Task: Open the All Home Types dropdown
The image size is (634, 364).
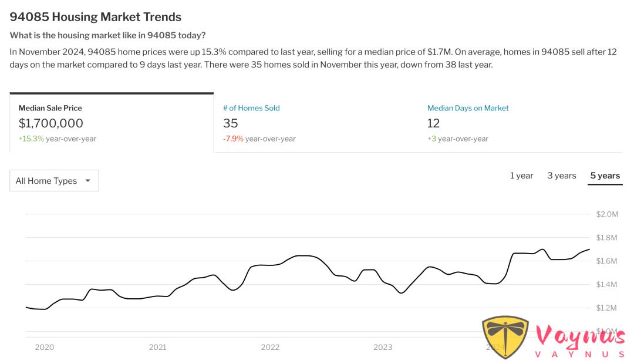Action: [x=54, y=181]
